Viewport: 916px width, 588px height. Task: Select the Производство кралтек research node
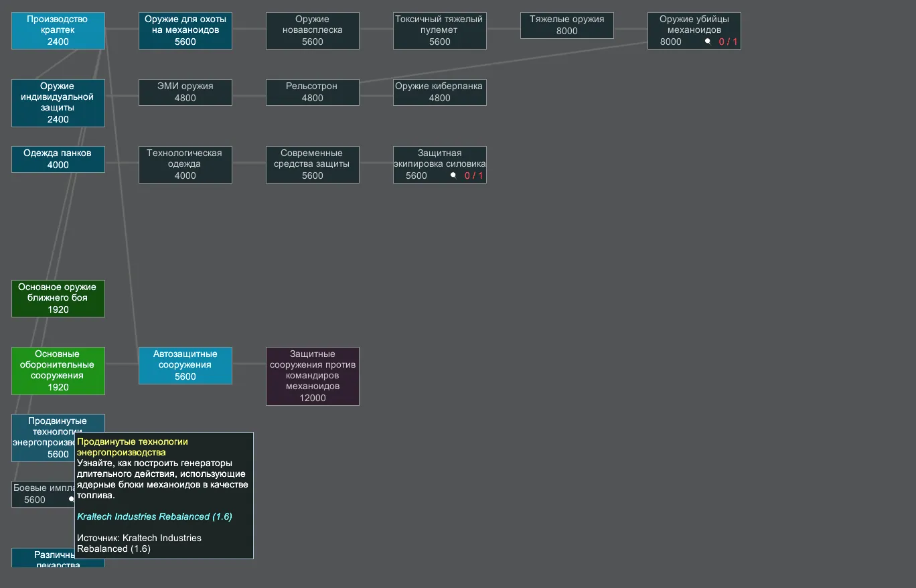[x=58, y=30]
